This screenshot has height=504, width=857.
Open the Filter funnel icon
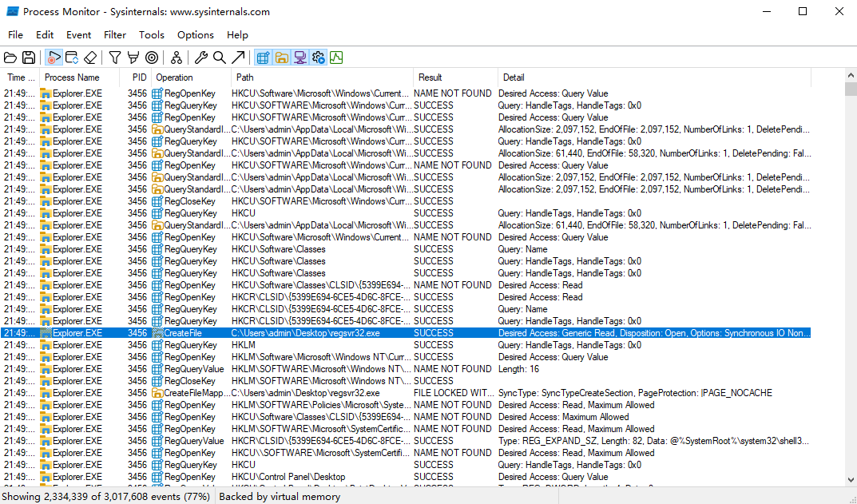115,58
